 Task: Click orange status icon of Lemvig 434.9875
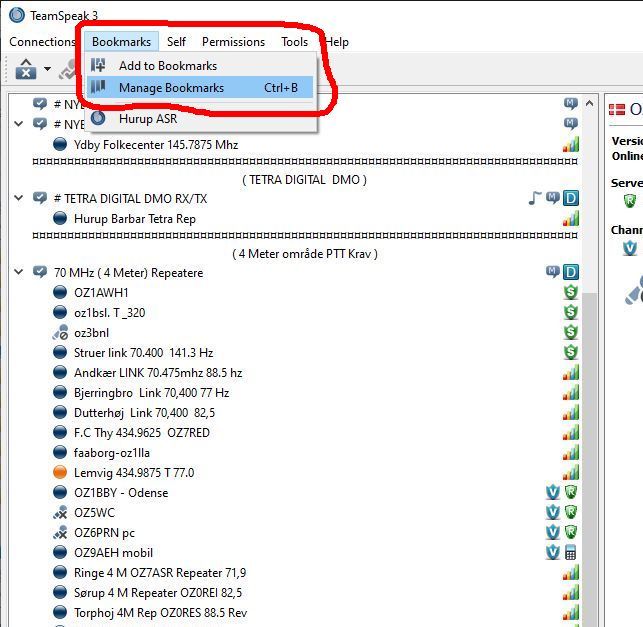(60, 472)
